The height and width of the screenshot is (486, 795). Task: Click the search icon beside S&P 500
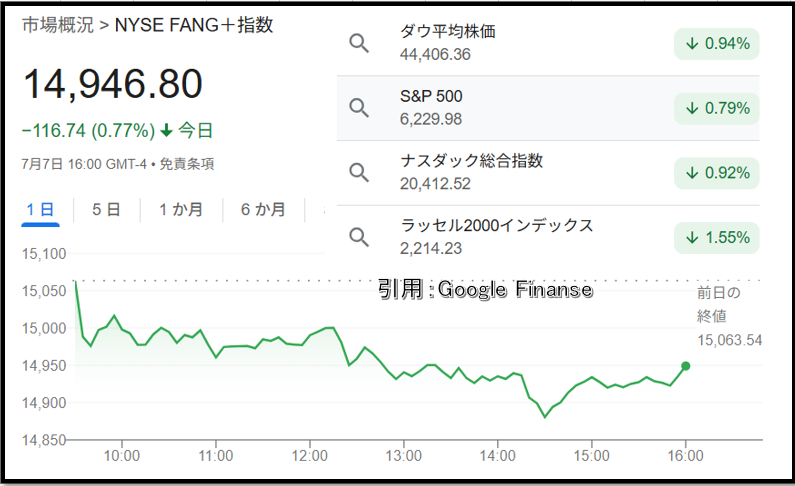(x=359, y=108)
